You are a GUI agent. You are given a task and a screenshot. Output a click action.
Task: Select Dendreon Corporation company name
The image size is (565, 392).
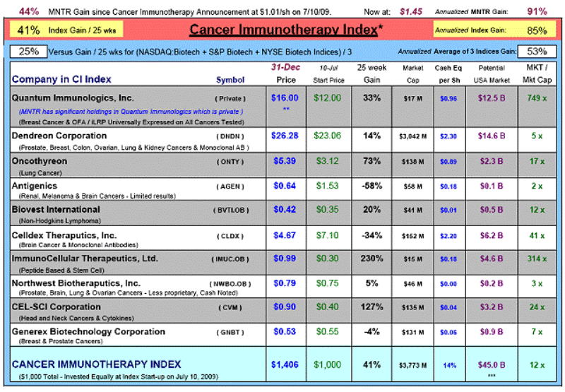(x=59, y=136)
